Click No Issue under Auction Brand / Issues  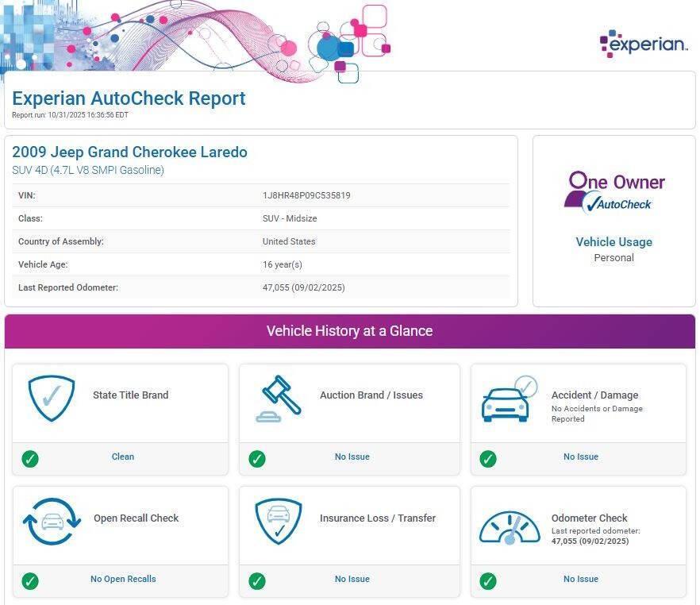[x=352, y=457]
